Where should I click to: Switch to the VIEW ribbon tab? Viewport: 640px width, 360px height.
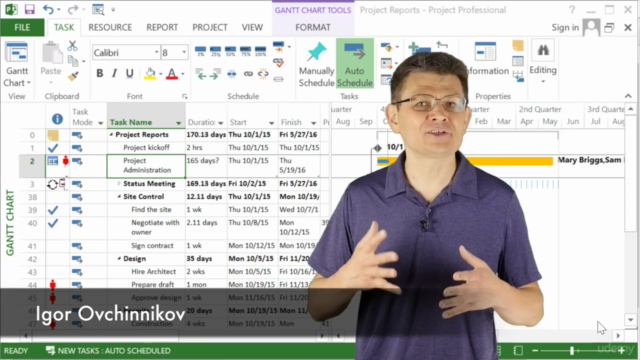252,27
